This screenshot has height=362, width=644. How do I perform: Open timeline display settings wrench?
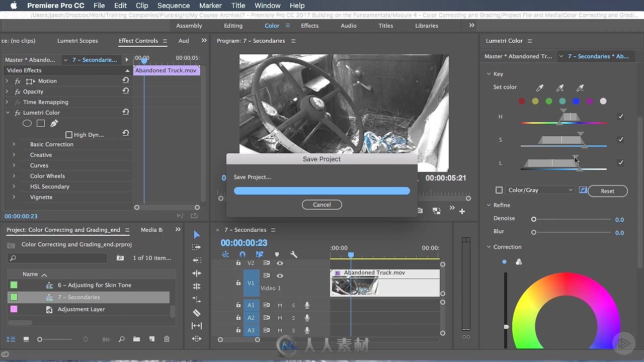294,254
